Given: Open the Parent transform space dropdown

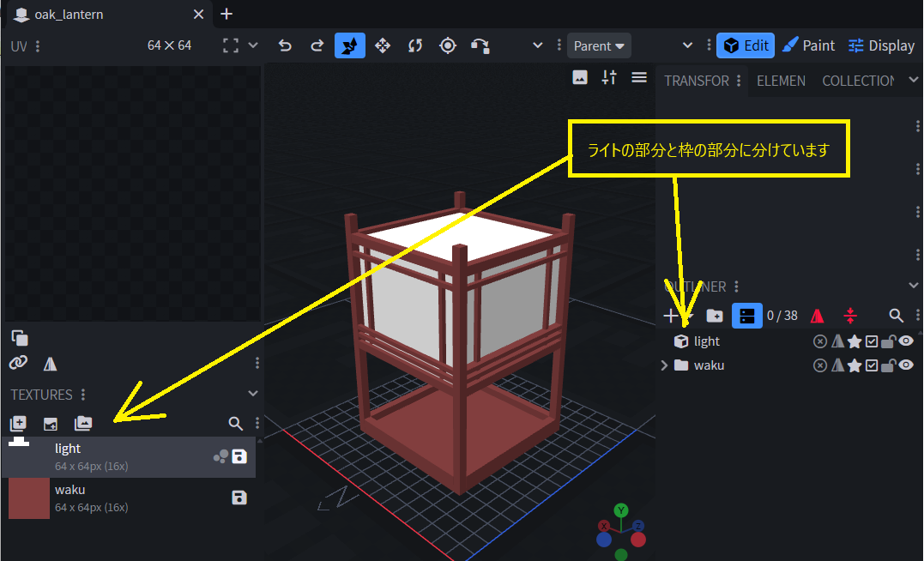Looking at the screenshot, I should [x=599, y=46].
